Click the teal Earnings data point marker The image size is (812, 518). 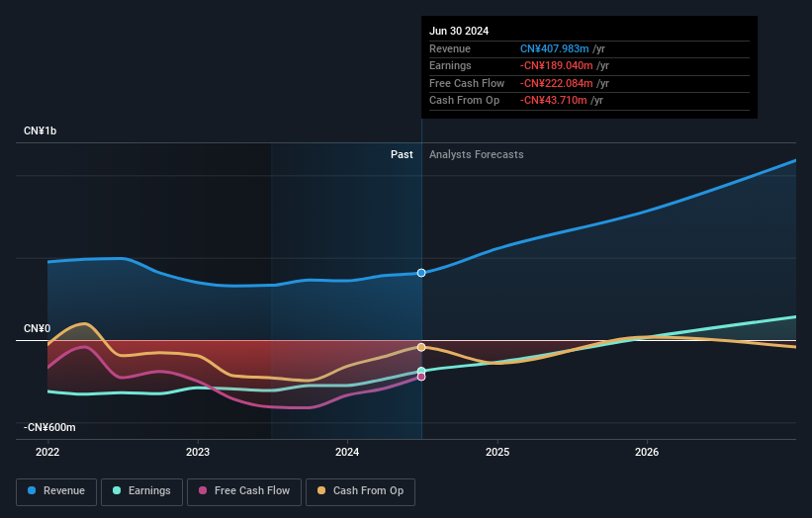(421, 371)
